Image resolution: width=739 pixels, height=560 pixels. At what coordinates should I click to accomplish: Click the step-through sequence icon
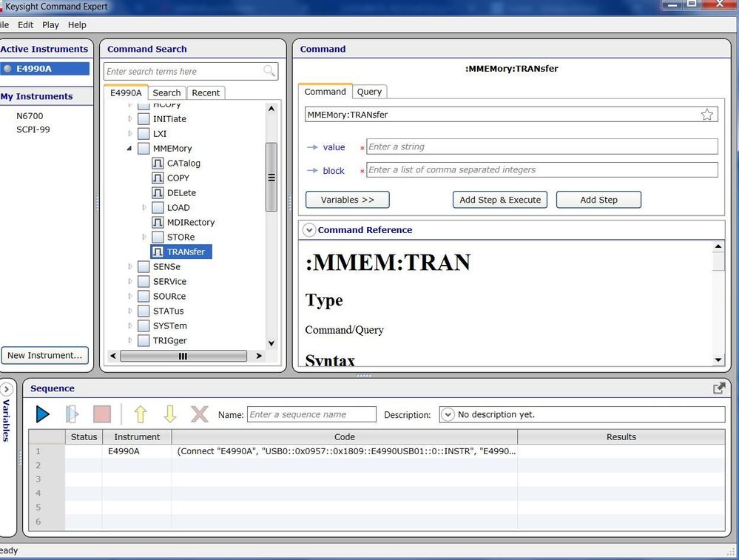coord(72,414)
